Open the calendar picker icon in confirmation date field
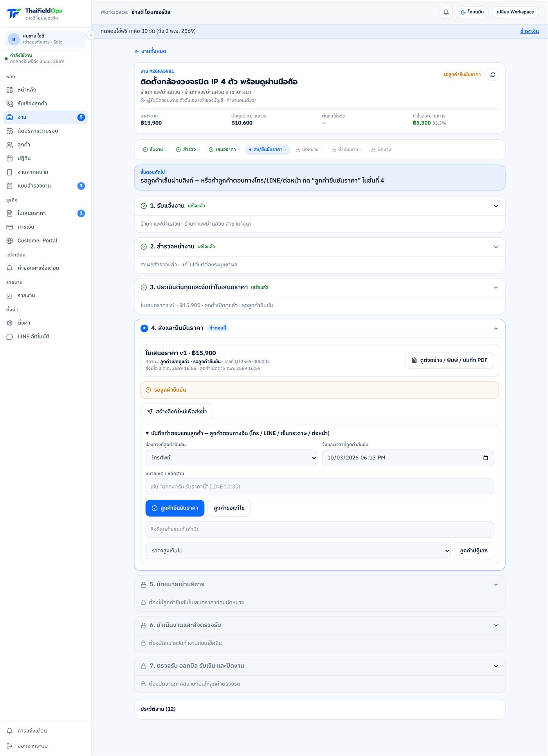 [x=485, y=458]
